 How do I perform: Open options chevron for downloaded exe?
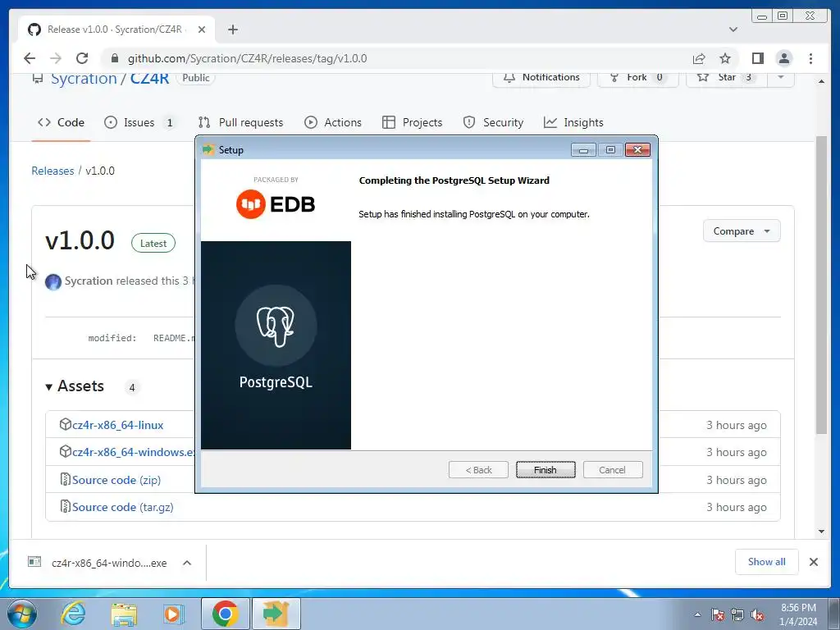[187, 563]
